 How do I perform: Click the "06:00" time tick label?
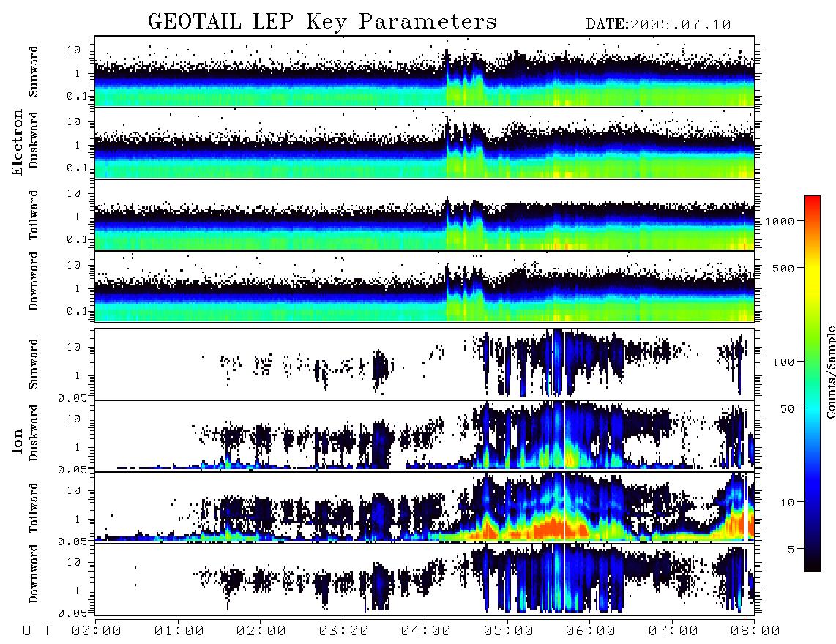point(591,631)
